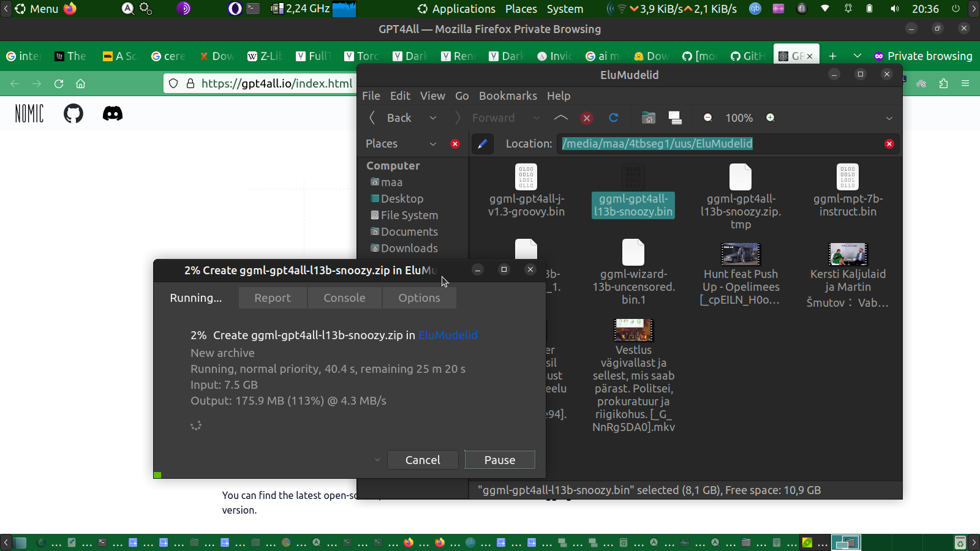
Task: Close the Places side pane
Action: tap(455, 144)
